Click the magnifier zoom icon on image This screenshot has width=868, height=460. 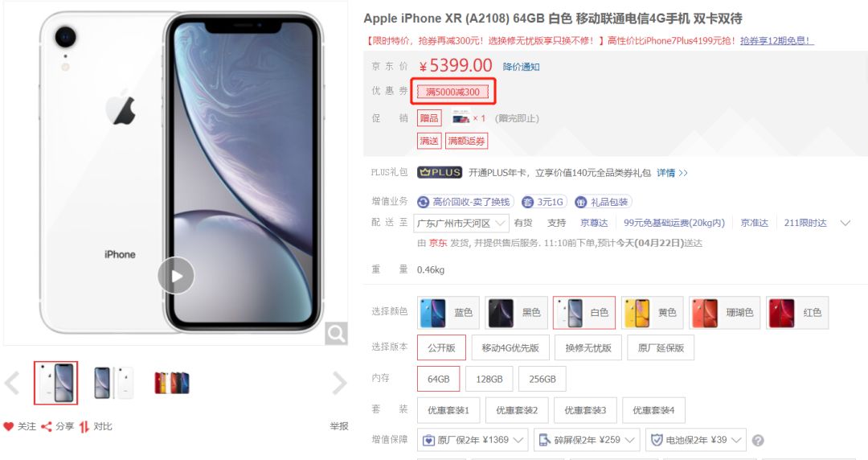pyautogui.click(x=336, y=333)
